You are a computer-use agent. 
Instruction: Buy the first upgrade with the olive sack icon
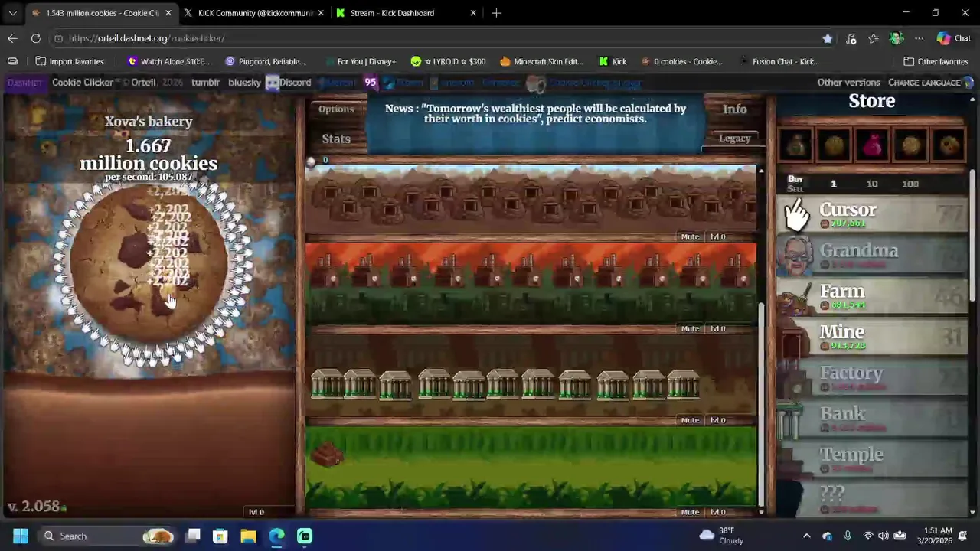(796, 145)
